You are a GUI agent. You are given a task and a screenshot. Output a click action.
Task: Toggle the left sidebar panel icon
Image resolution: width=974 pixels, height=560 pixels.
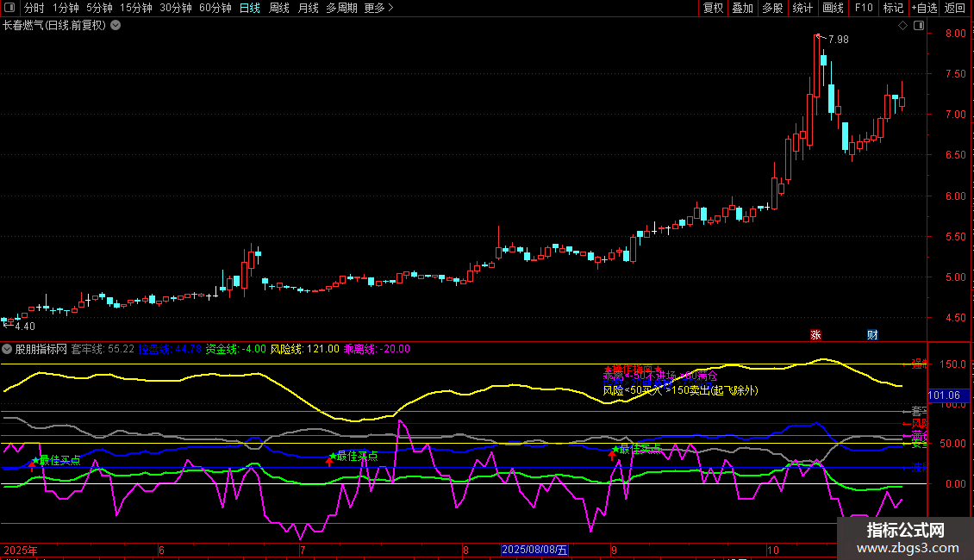(10, 9)
